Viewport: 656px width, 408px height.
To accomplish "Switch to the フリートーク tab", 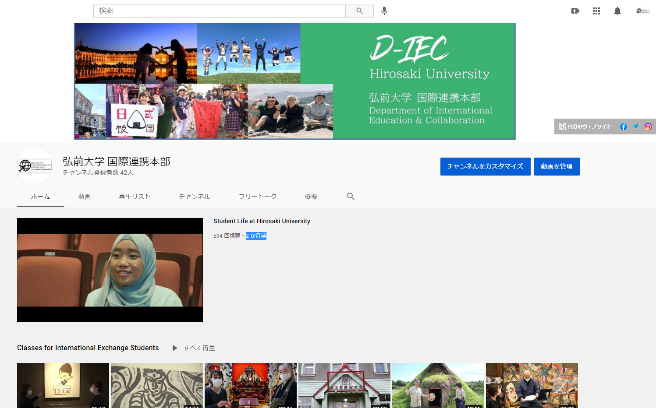I will tap(257, 196).
